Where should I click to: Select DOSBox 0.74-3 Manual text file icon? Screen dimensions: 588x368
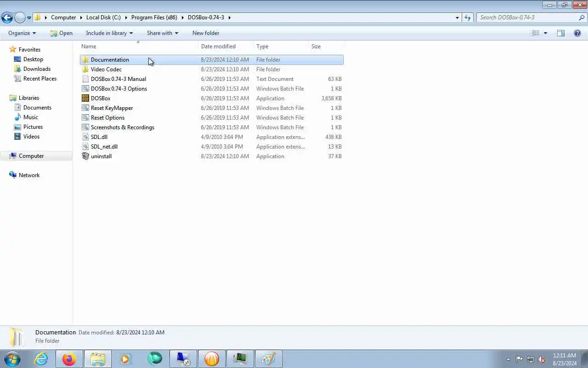(x=85, y=79)
